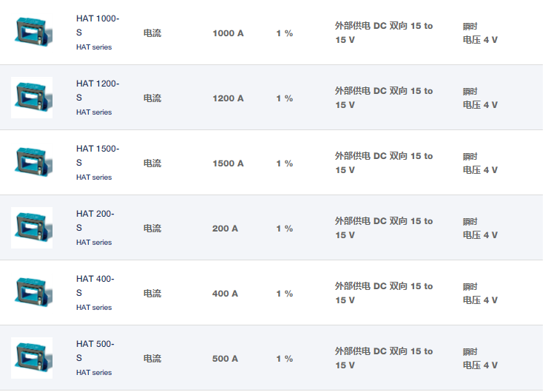
Task: Open HAT series link under HAT 1500-S
Action: [x=94, y=178]
